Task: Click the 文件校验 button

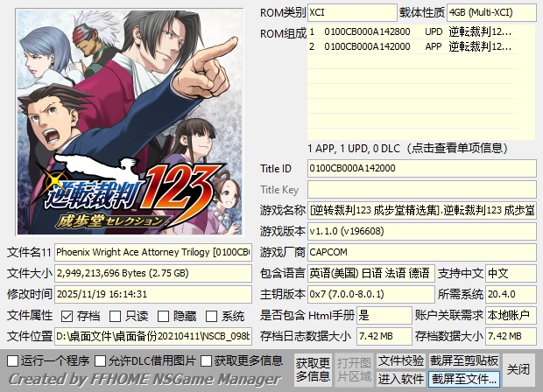Action: point(401,360)
